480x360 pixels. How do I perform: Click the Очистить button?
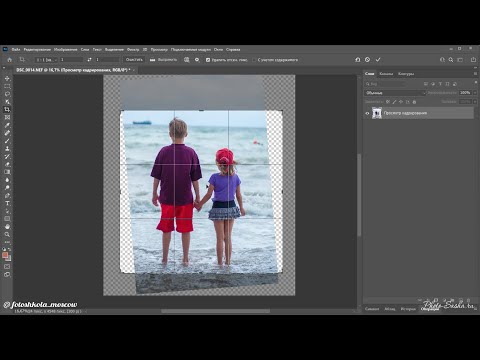click(x=134, y=60)
